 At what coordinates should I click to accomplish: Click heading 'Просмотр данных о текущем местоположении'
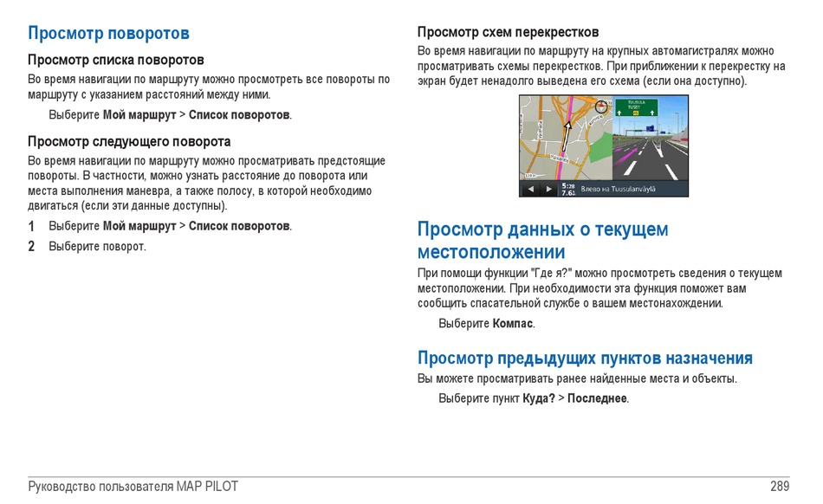click(542, 240)
